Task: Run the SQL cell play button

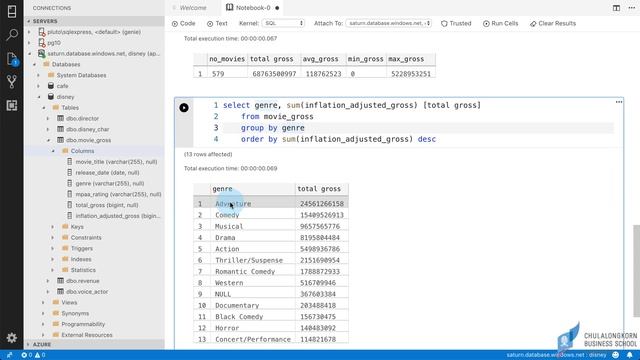Action: pos(184,108)
